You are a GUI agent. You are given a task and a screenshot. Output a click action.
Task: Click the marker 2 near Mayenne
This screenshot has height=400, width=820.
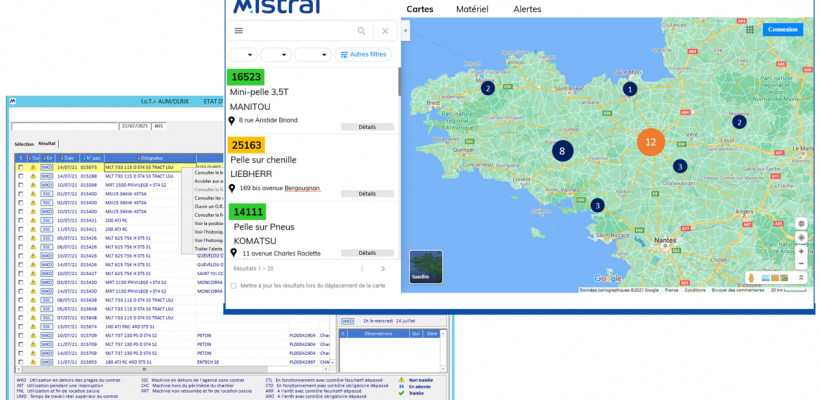pyautogui.click(x=738, y=122)
